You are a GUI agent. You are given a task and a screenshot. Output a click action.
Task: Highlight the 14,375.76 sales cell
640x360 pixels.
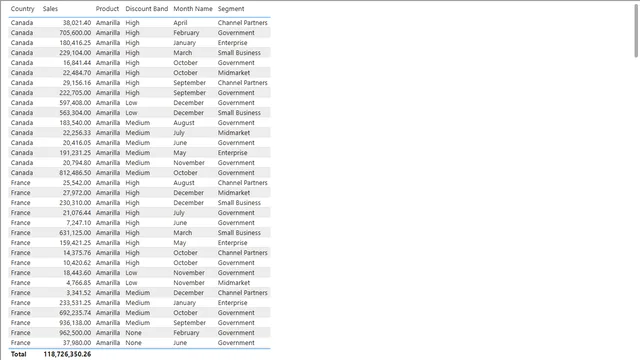coord(77,253)
